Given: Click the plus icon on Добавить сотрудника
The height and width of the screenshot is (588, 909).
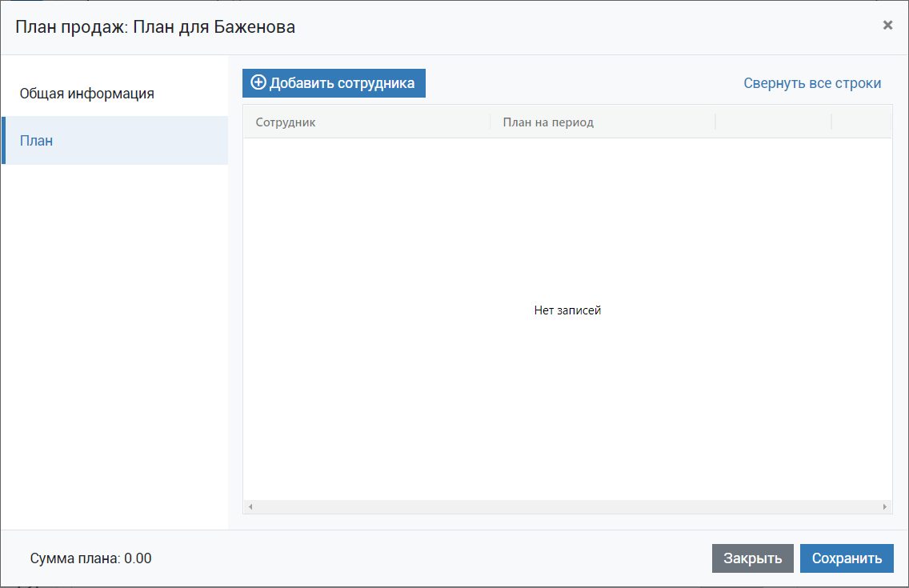Looking at the screenshot, I should tap(258, 83).
